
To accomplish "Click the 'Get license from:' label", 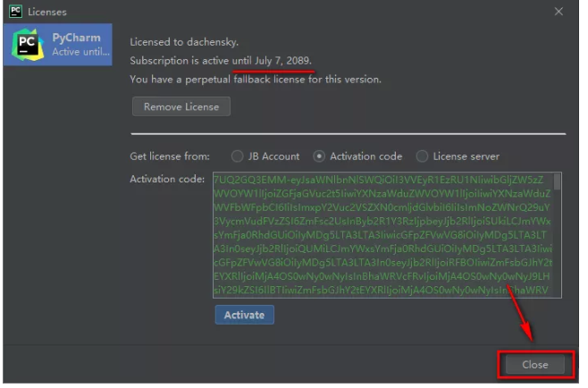I will pos(170,156).
